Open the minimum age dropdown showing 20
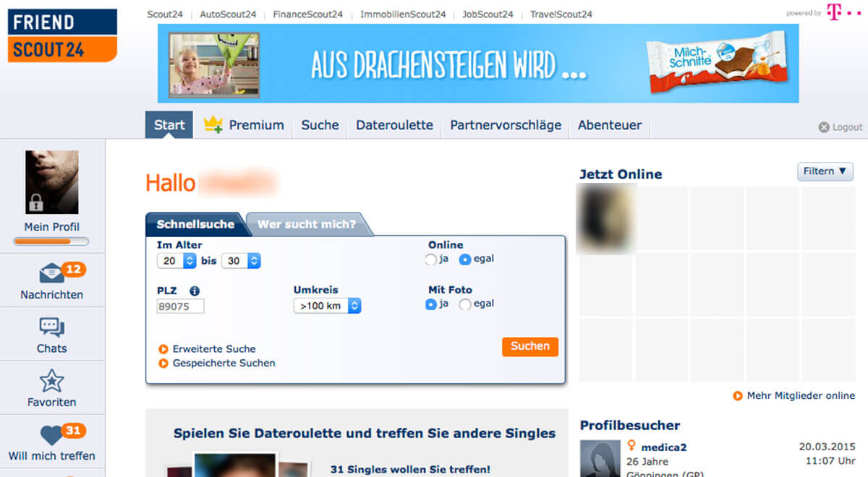The height and width of the screenshot is (477, 868). click(x=176, y=261)
